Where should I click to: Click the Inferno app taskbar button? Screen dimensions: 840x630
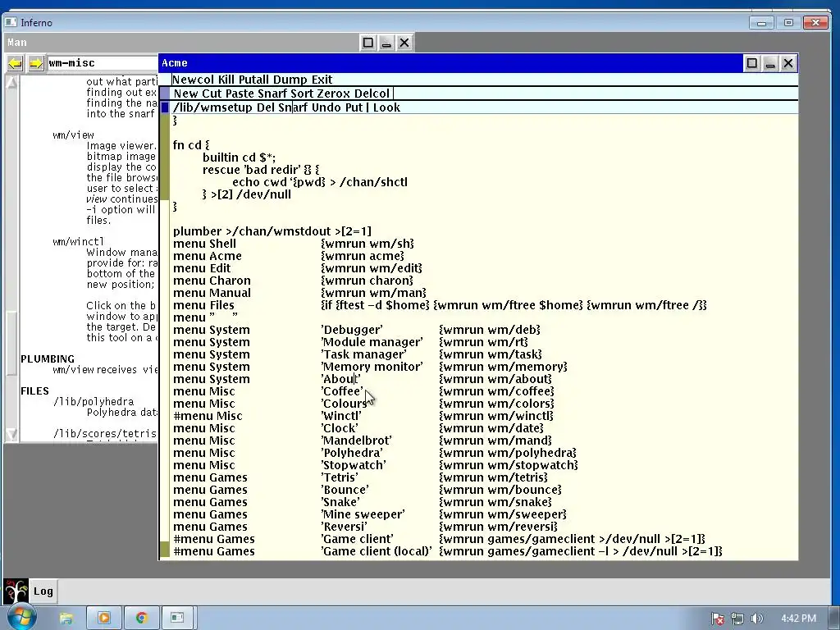tap(177, 619)
